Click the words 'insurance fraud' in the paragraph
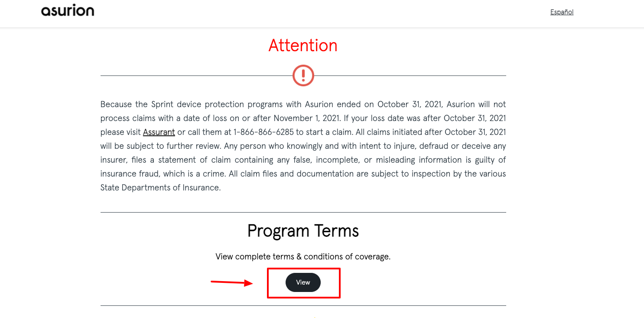Viewport: 644px width, 318px height. pos(129,174)
